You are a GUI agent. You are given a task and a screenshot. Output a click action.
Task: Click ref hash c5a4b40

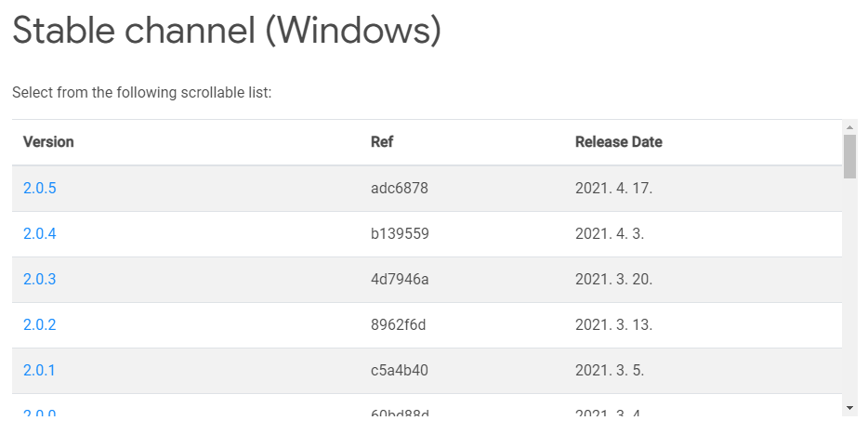click(x=399, y=370)
